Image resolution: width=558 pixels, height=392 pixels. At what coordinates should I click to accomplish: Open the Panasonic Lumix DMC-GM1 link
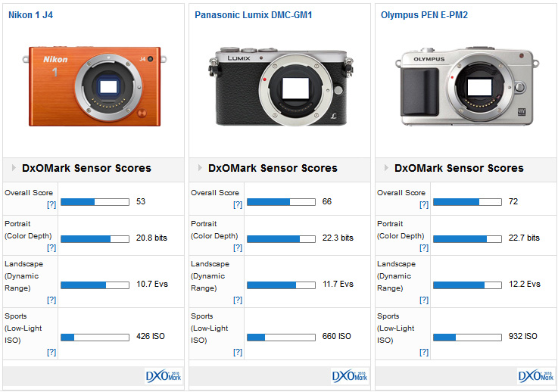254,15
